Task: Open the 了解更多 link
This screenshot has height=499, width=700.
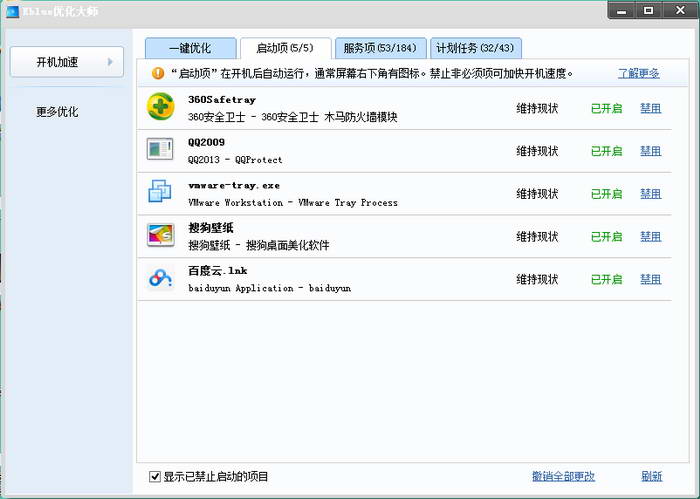Action: click(638, 73)
